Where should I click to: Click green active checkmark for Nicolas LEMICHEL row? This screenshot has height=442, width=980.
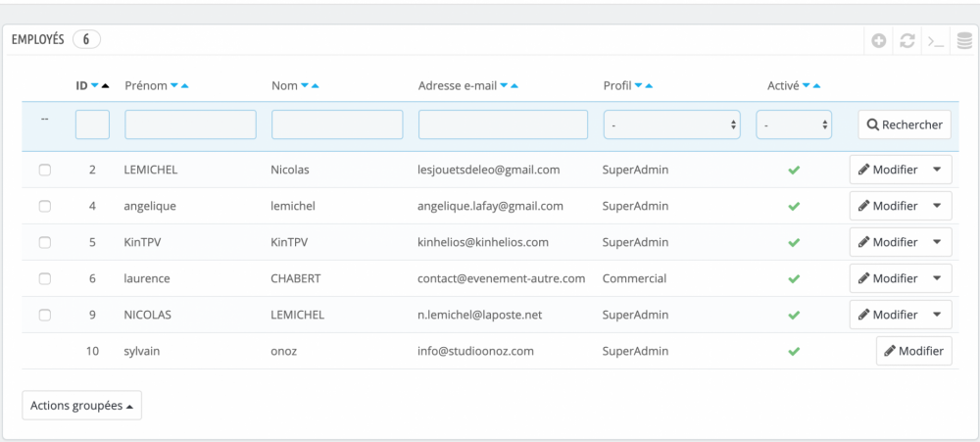(x=794, y=170)
